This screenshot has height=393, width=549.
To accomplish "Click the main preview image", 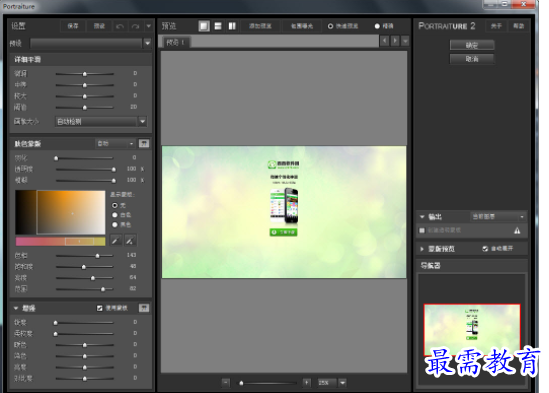I will pos(284,212).
